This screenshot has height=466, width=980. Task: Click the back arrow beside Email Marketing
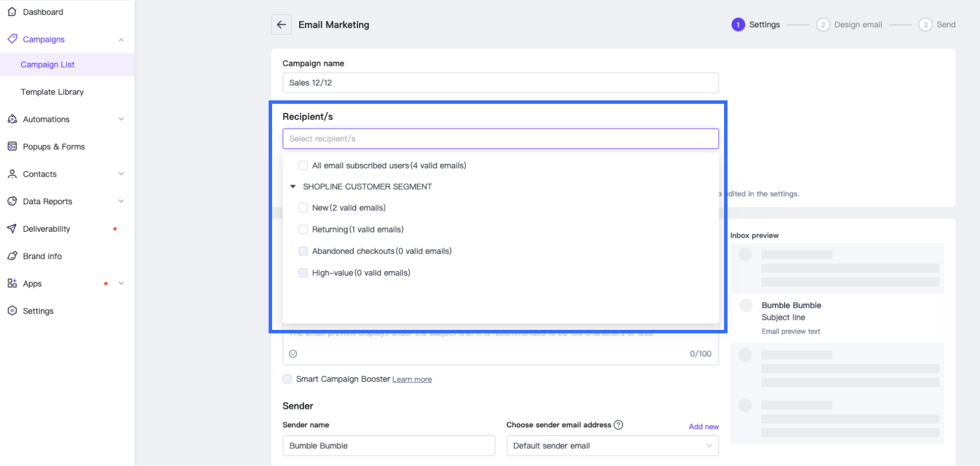pos(281,25)
